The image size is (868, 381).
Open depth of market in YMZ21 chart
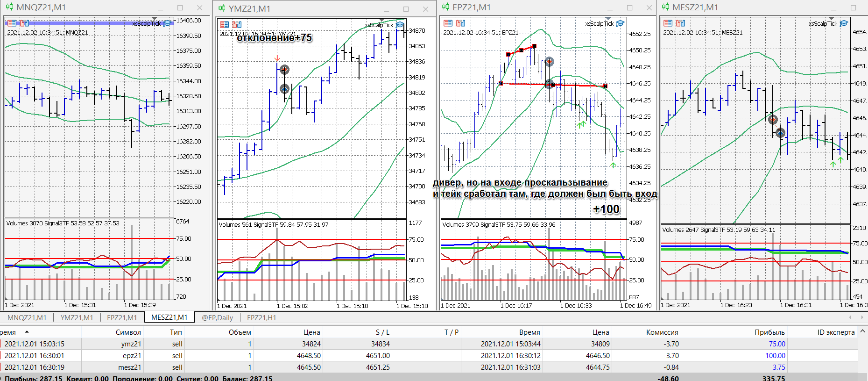[237, 24]
